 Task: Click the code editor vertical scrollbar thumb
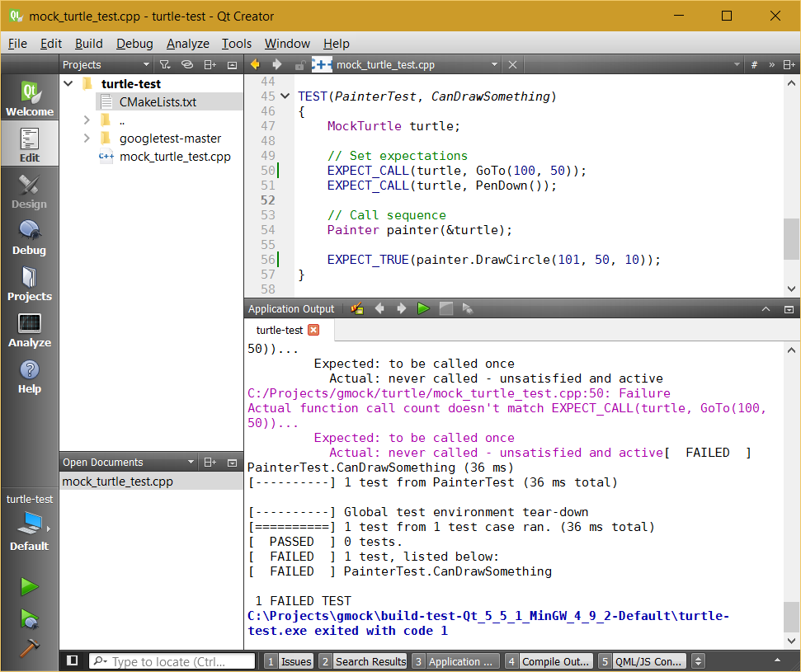[x=791, y=238]
